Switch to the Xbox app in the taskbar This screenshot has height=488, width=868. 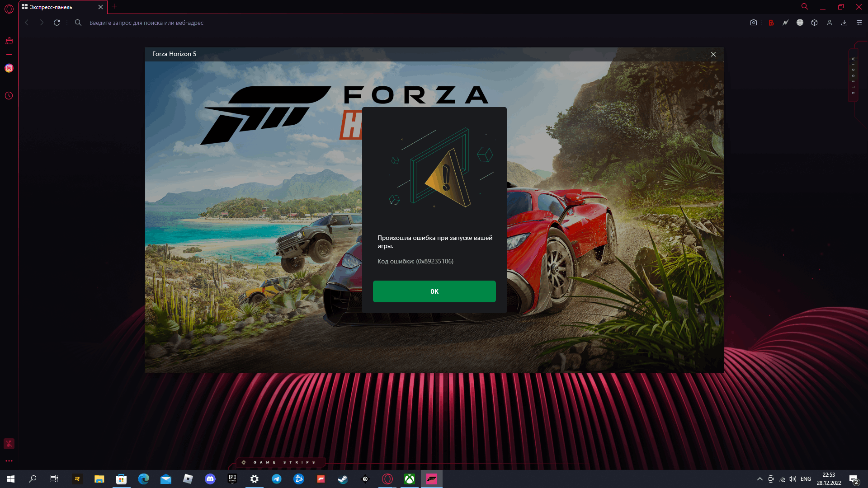pos(410,479)
